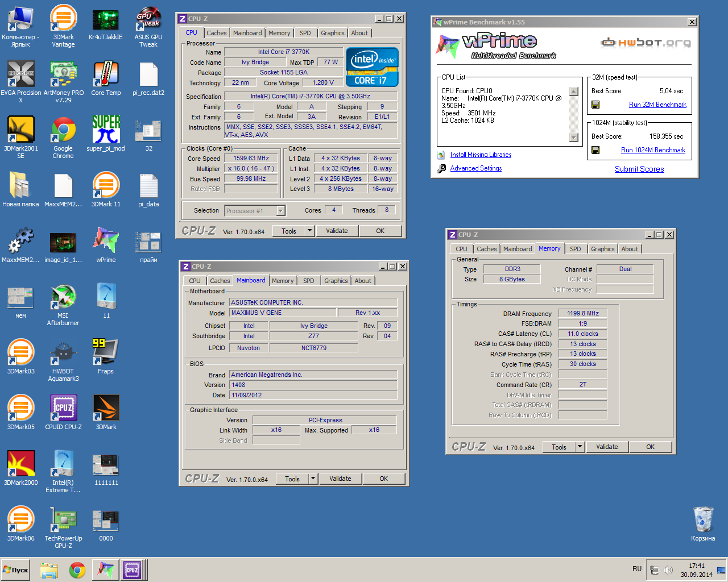The height and width of the screenshot is (582, 728).
Task: Click the hwbot.org logo in wPrime
Action: pos(646,43)
